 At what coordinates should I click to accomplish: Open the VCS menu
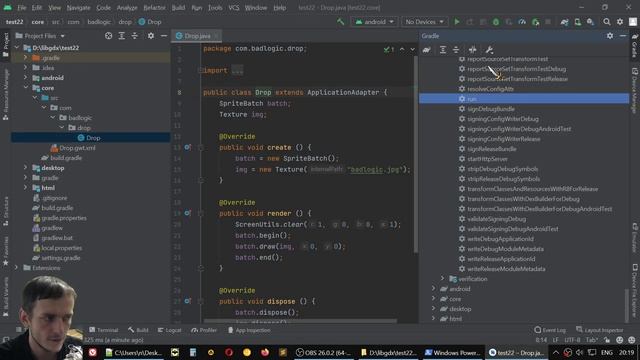pos(234,7)
